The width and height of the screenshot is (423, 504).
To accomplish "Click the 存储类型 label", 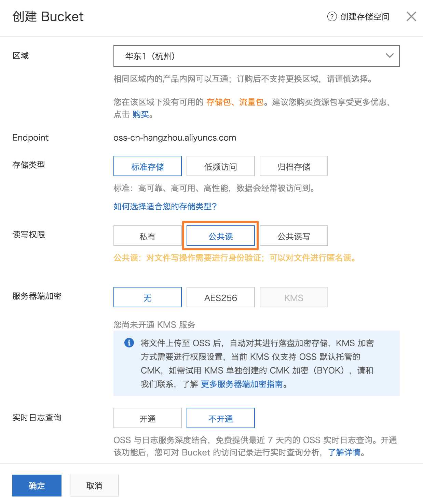I will (29, 165).
